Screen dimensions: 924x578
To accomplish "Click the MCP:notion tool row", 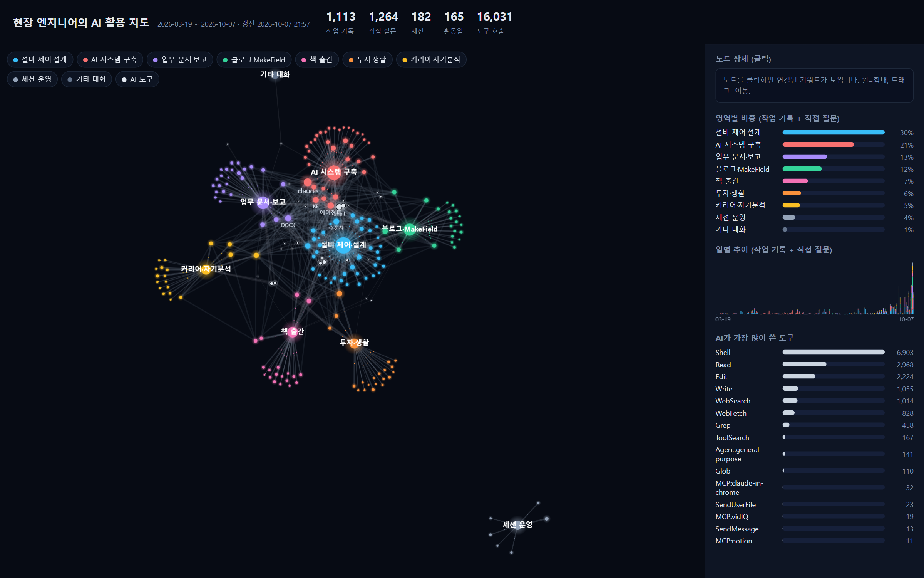I will pos(814,541).
